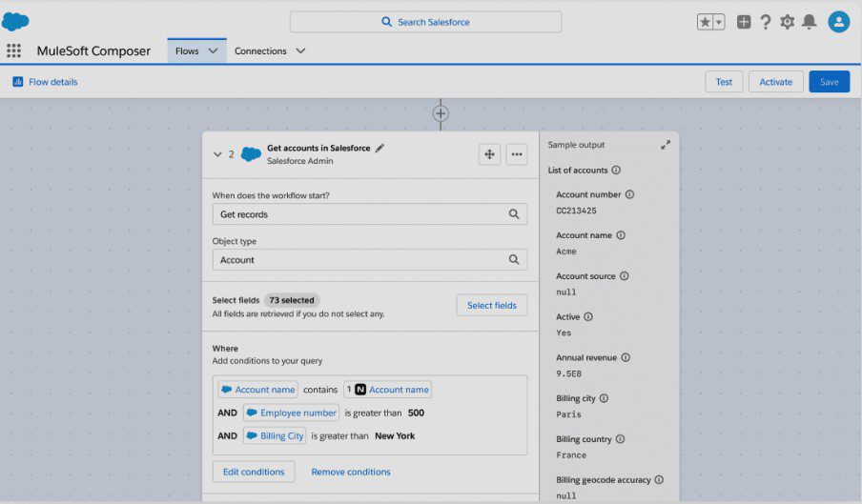Open the user profile avatar
Image resolution: width=862 pixels, height=504 pixels.
(839, 22)
